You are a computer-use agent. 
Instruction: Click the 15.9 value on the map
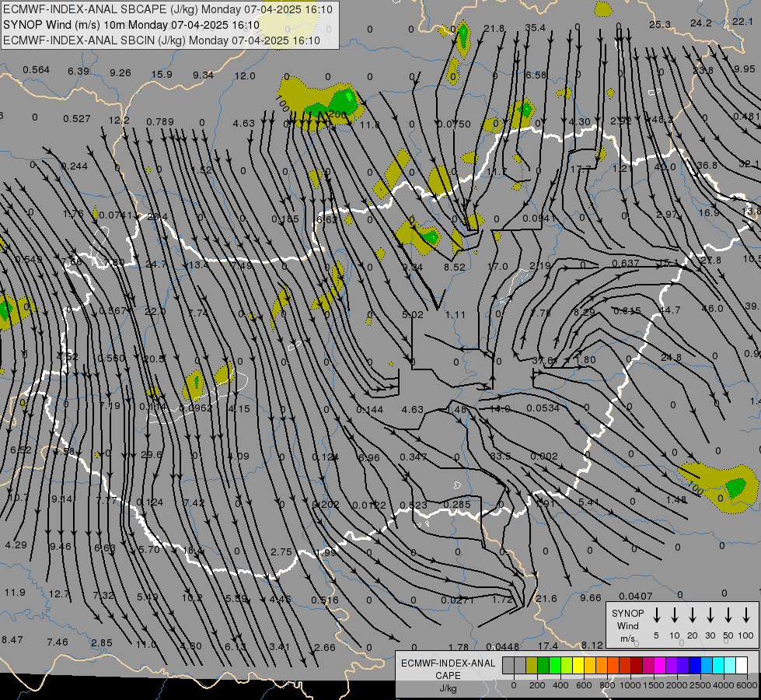(x=162, y=75)
